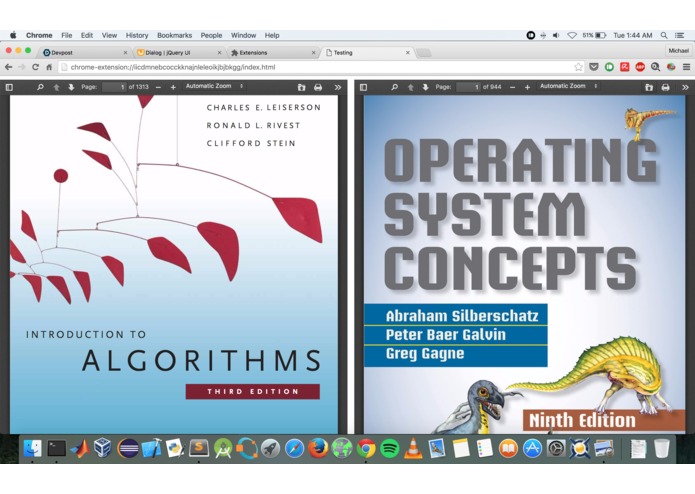Open Spotlight search in menu bar

click(664, 35)
